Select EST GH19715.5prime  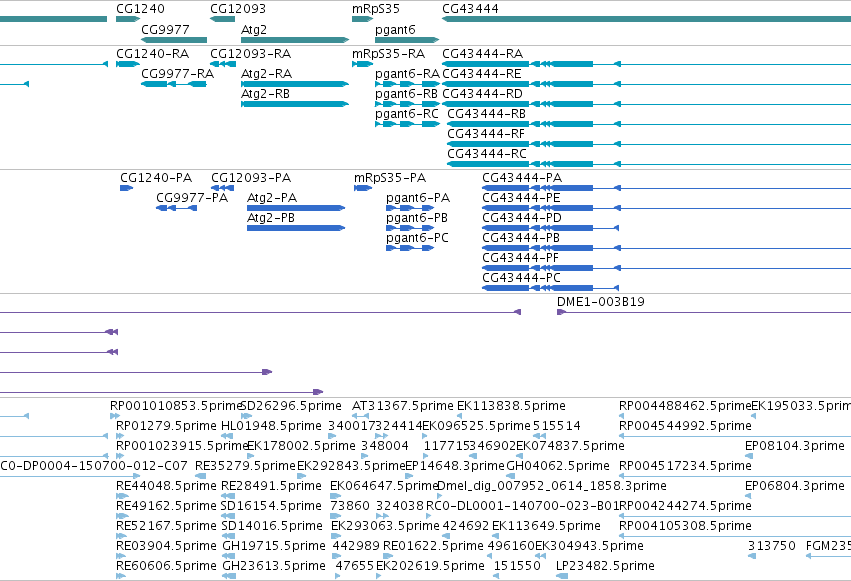[229, 556]
